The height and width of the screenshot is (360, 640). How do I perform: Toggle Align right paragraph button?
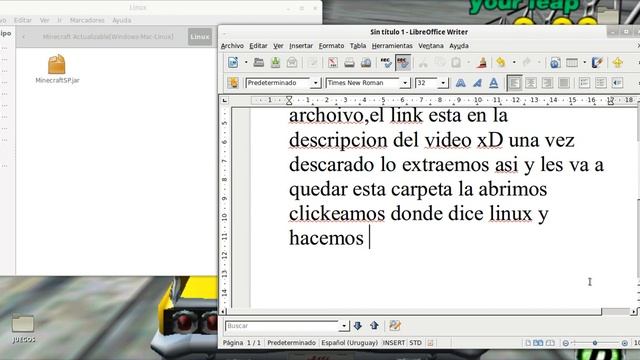[547, 83]
